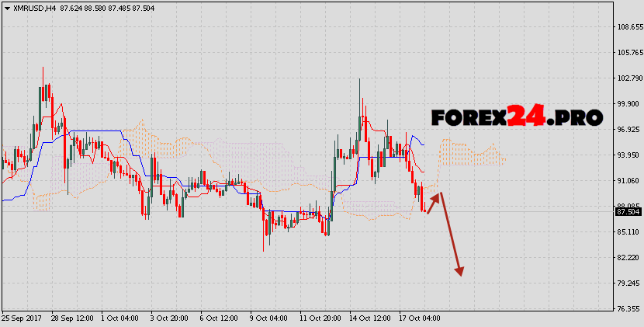Click the FOREX24.PRO watermark logo
644x327 pixels.
[x=517, y=117]
